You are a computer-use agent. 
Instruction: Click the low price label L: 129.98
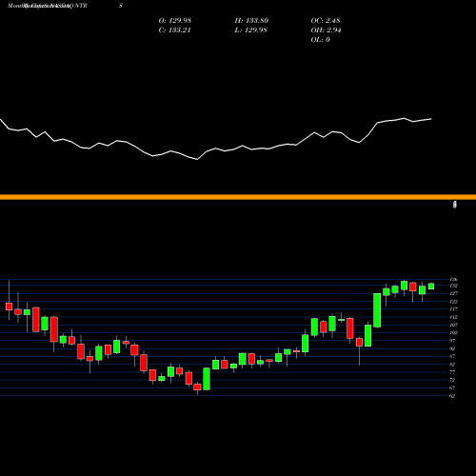250,30
